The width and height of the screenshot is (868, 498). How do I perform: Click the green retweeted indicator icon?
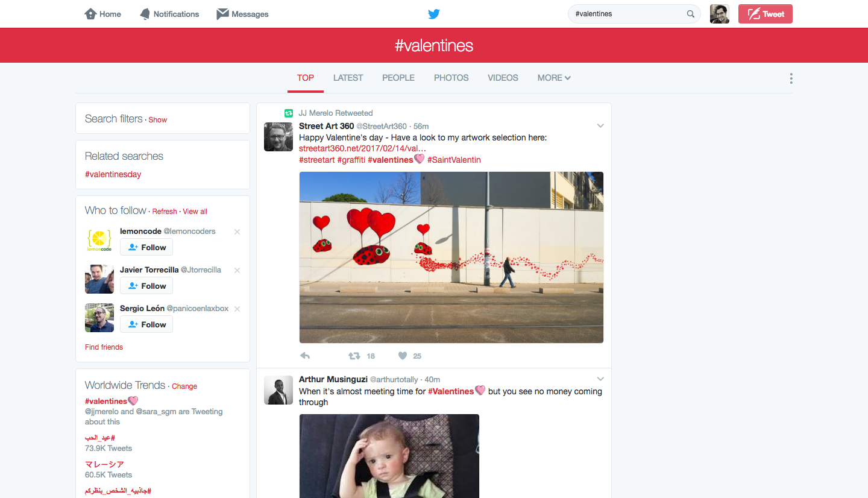tap(289, 113)
